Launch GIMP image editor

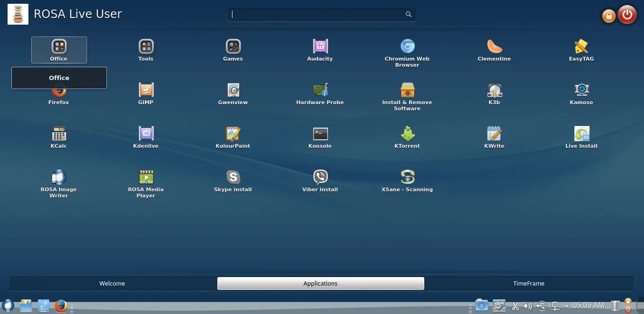coord(146,93)
